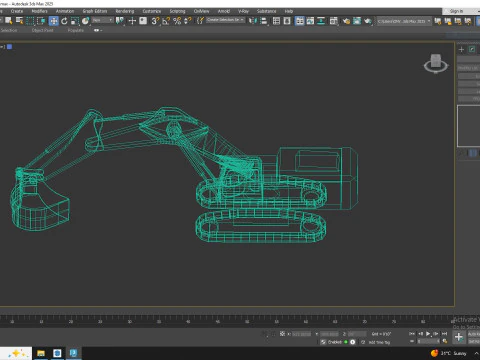Open the Create tab in command panel

461,50
